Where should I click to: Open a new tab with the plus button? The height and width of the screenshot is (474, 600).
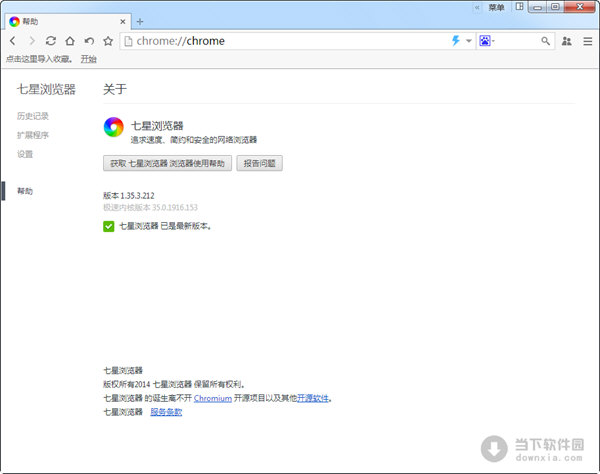point(140,22)
